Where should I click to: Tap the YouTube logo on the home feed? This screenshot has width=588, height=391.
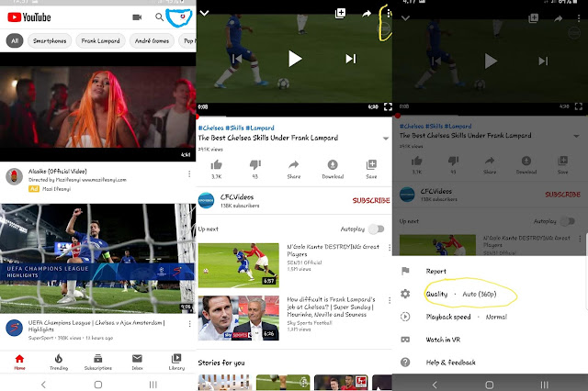tap(29, 17)
